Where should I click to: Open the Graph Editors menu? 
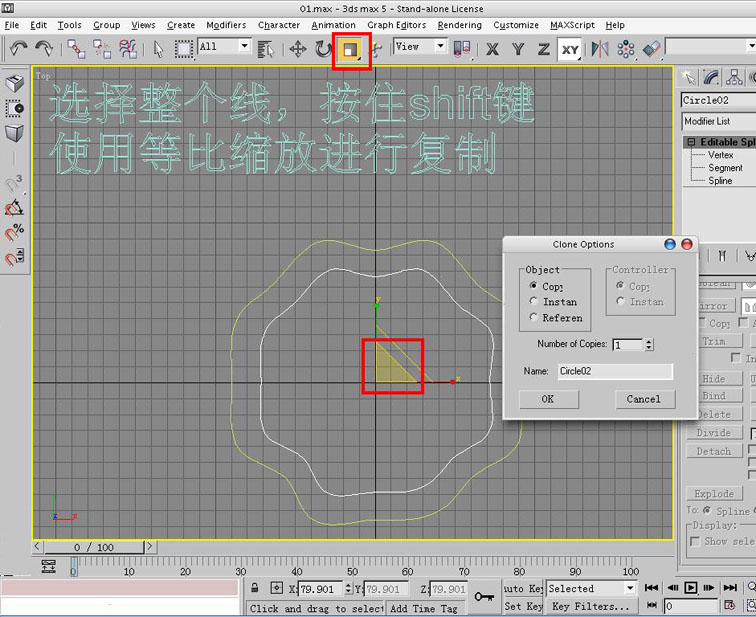396,25
